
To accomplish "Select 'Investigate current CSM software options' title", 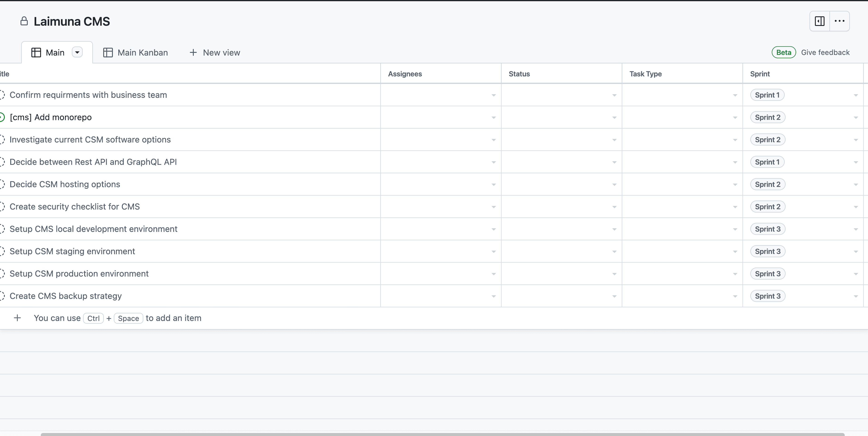I will point(90,140).
